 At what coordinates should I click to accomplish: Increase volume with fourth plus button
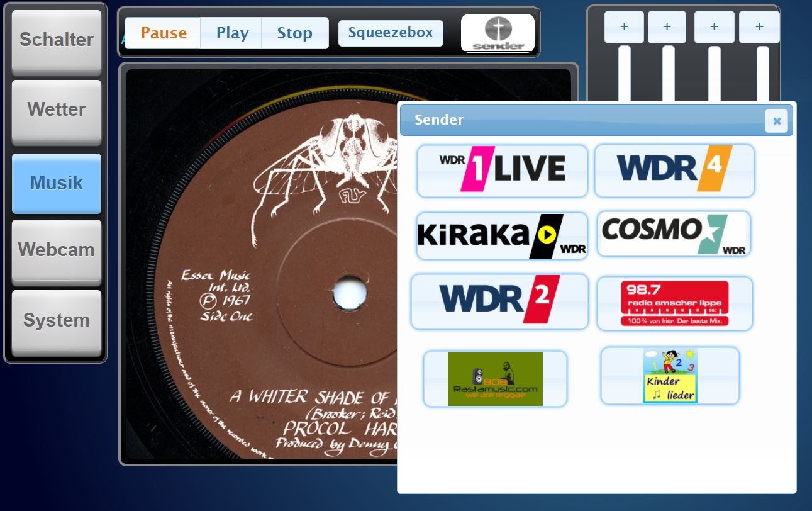click(759, 27)
